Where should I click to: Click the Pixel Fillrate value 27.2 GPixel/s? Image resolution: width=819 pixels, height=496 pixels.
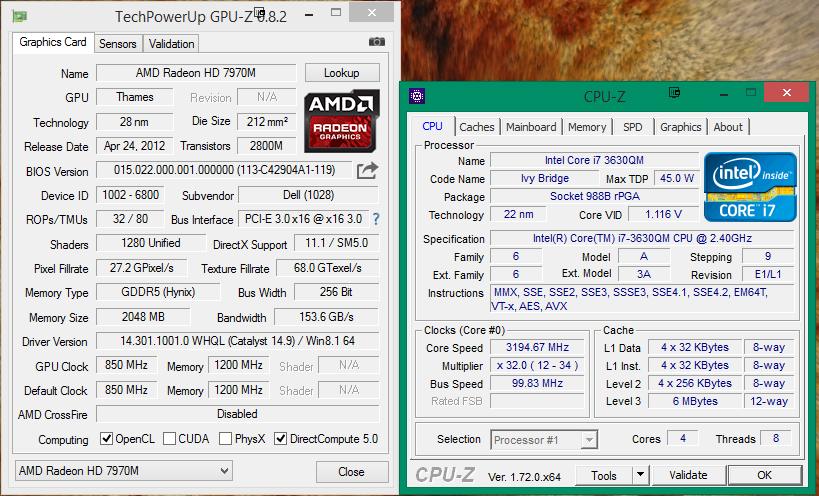point(142,268)
